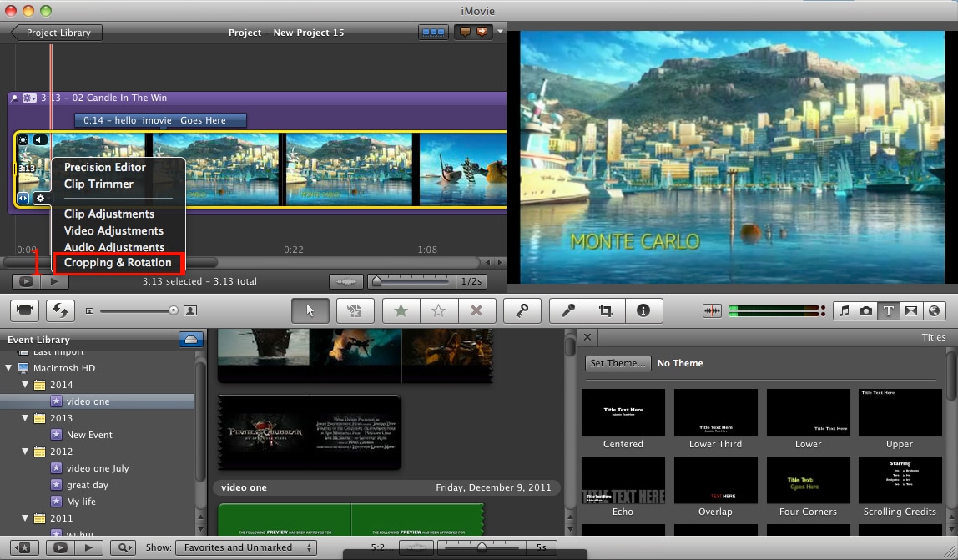
Task: Select the crop and rotate tool
Action: coord(606,310)
